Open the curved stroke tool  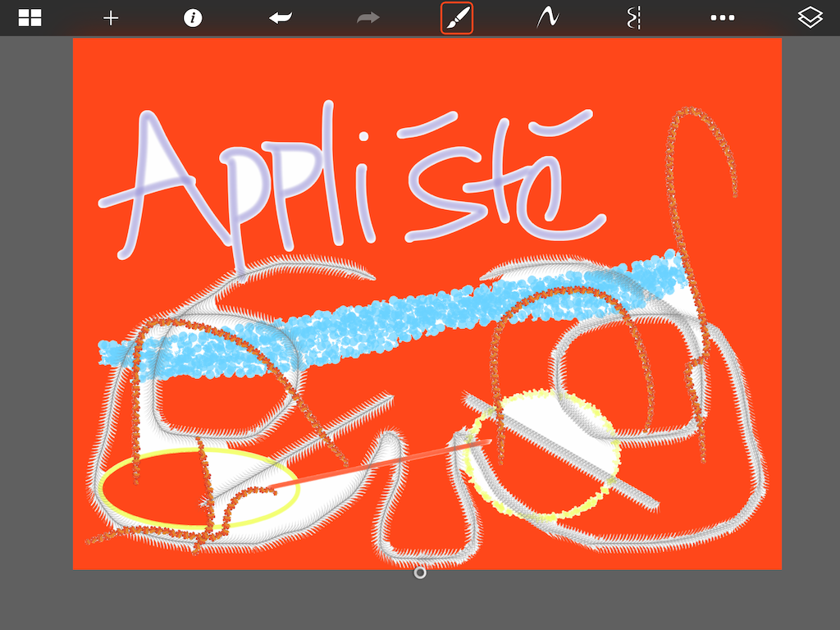(547, 18)
